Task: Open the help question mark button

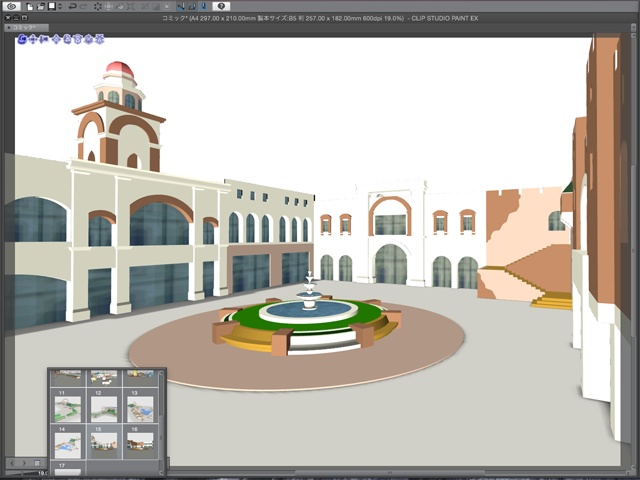Action: (221, 6)
